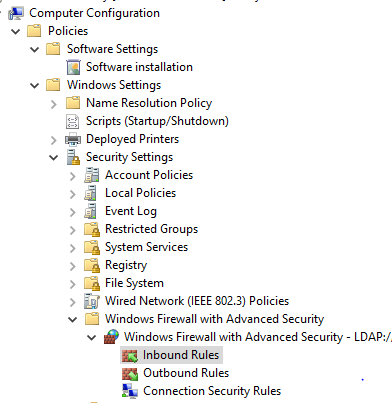Click the Software installation package icon

click(x=73, y=67)
